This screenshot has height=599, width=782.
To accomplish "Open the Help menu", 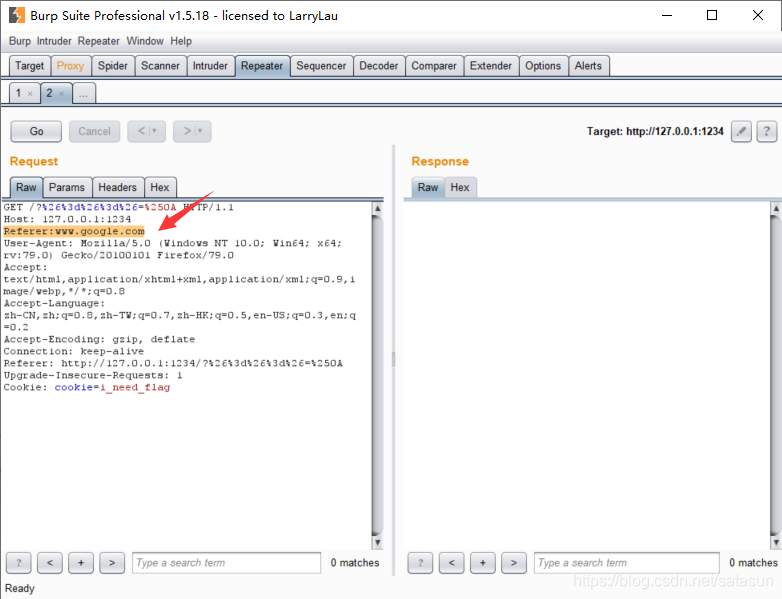I will coord(181,41).
